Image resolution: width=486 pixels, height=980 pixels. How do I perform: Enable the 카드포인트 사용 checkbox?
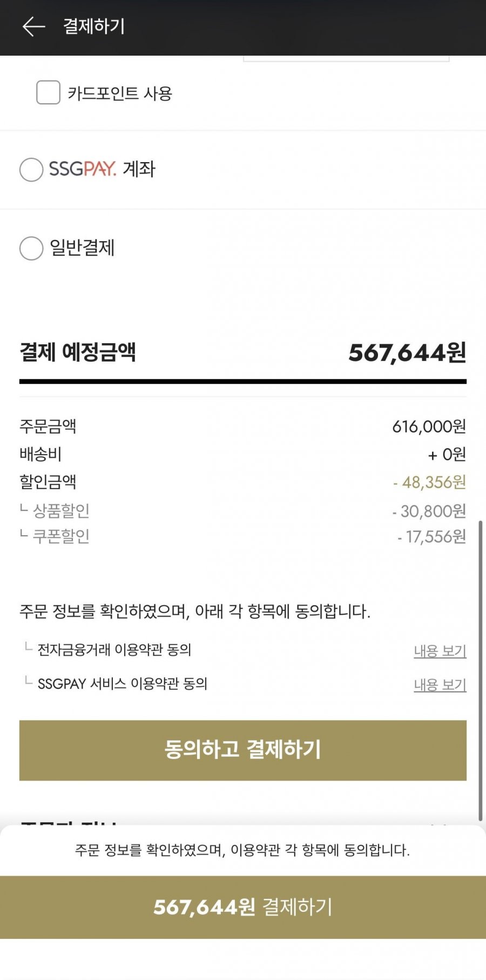point(48,93)
